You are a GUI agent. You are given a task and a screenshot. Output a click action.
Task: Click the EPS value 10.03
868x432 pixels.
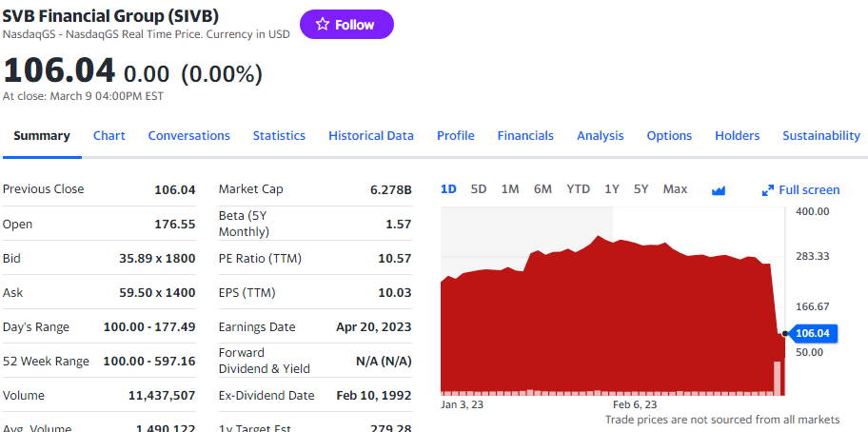pos(395,293)
